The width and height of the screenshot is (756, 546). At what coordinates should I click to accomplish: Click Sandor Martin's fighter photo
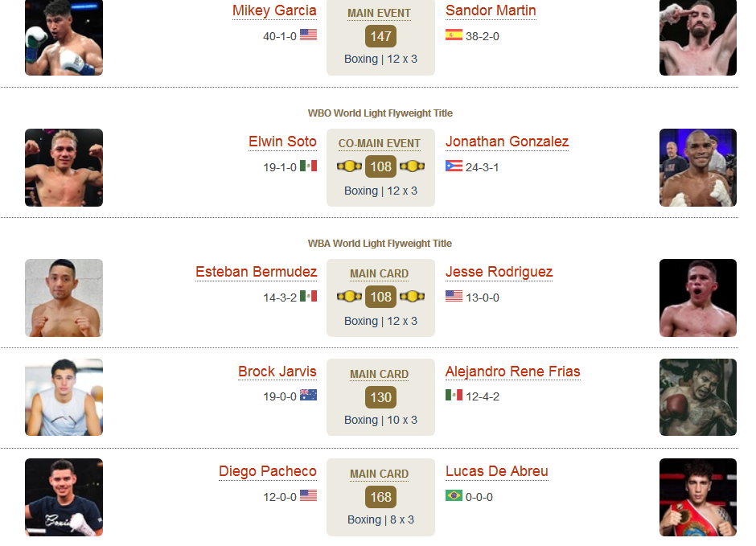(697, 38)
